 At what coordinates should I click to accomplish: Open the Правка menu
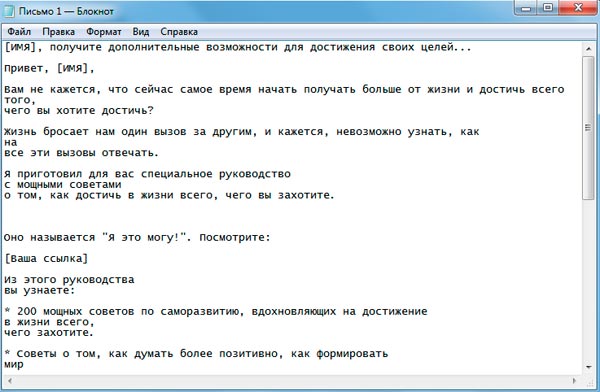click(59, 32)
